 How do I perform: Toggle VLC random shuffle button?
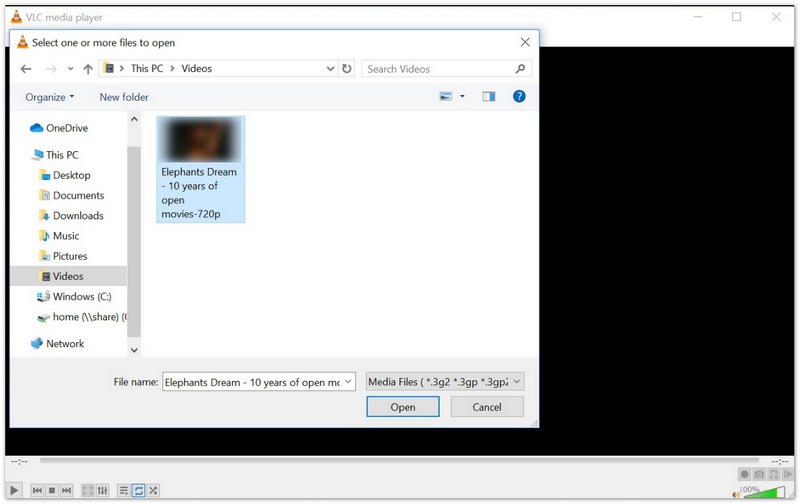point(153,490)
